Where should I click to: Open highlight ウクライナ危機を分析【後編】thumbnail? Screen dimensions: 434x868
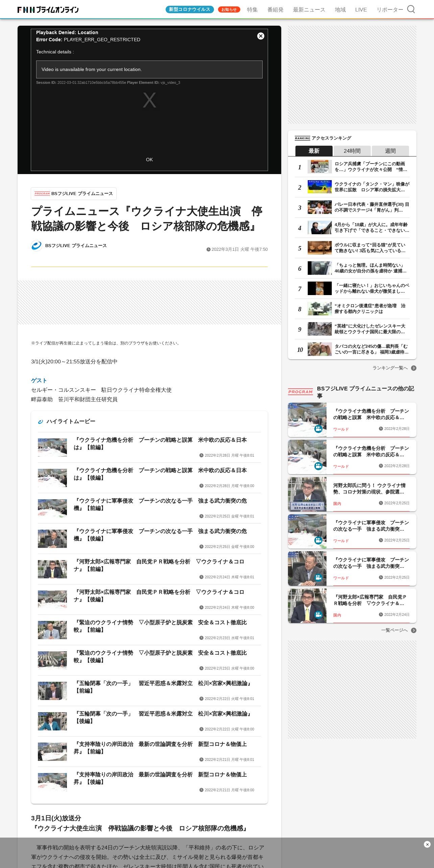click(x=52, y=478)
